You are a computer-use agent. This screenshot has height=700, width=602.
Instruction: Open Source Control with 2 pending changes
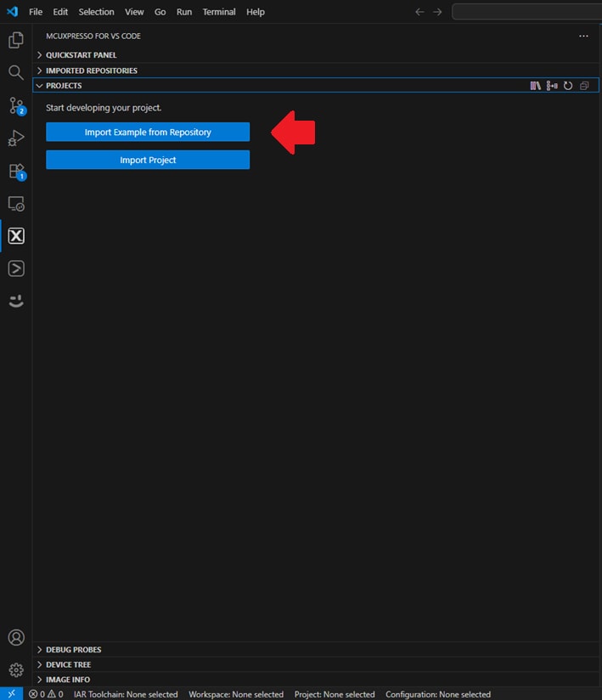(17, 106)
